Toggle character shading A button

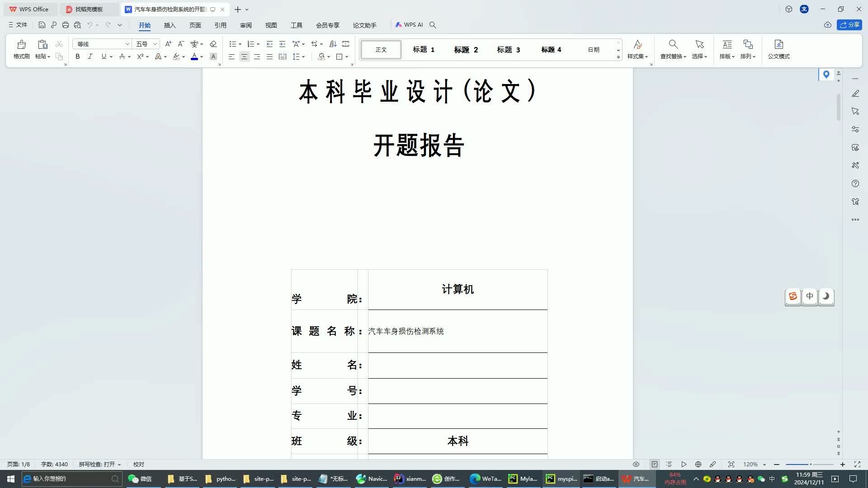click(213, 56)
